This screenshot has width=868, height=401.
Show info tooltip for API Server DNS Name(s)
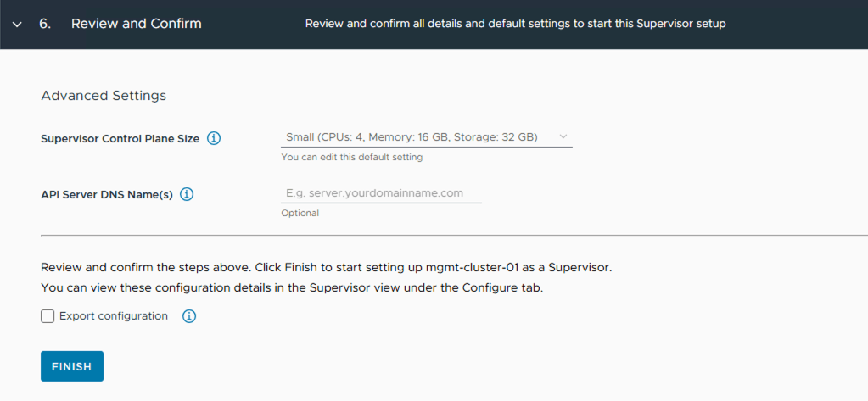[187, 194]
